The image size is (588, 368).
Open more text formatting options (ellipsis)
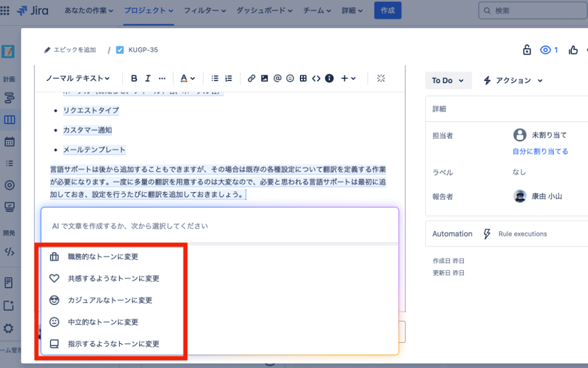tap(162, 78)
